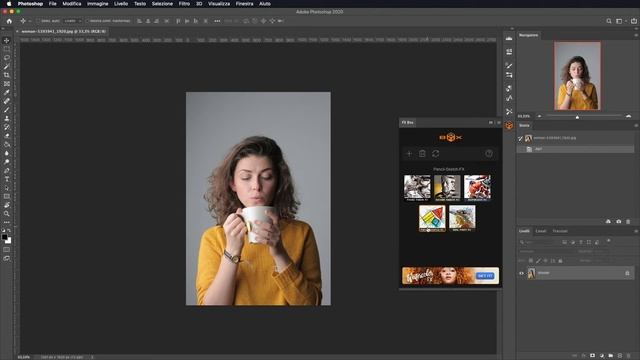Open Auto-Select Layer/Group dropdown
This screenshot has height=360, width=640.
(x=73, y=21)
